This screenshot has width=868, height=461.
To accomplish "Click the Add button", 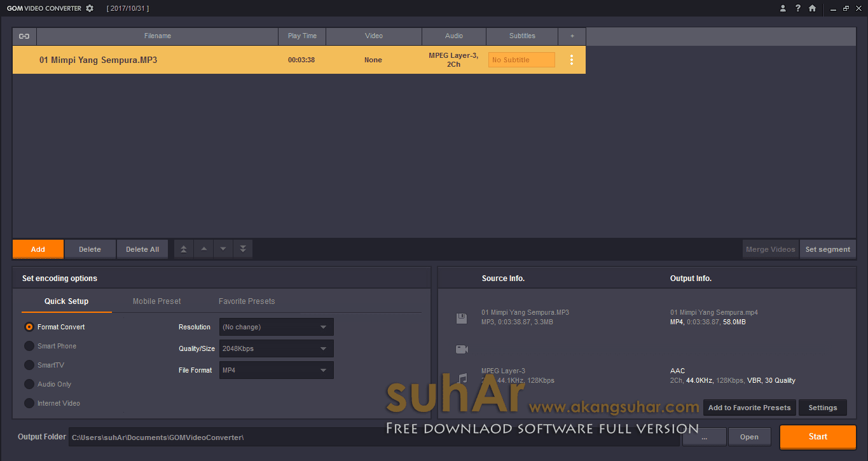I will [38, 249].
